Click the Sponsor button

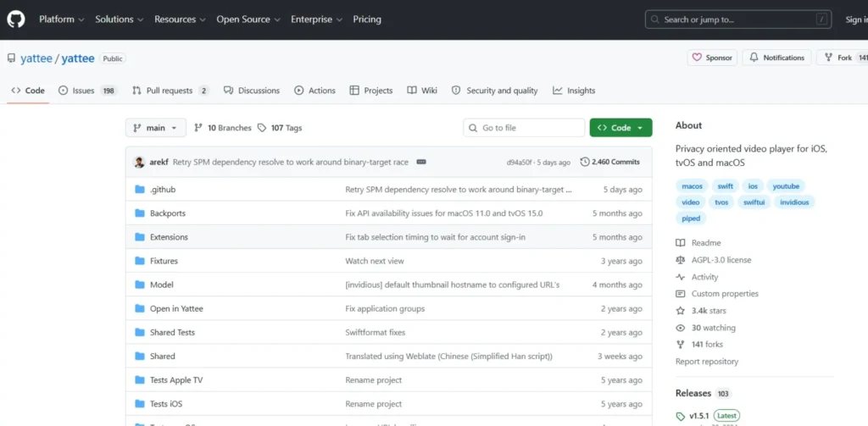(712, 58)
